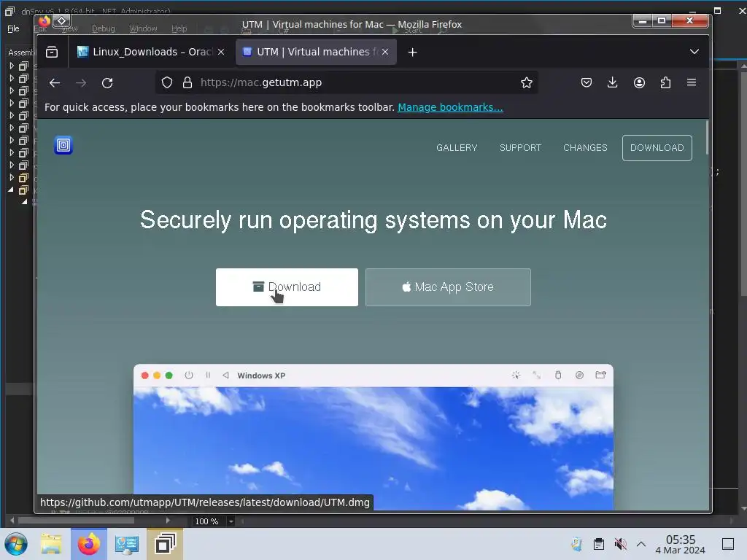Close the UTM Virtual machines tab
Viewport: 747px width, 560px height.
[385, 52]
